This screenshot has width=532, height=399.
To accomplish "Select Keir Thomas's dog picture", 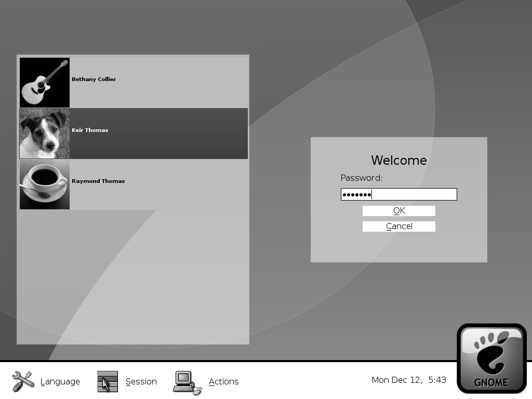I will point(45,134).
